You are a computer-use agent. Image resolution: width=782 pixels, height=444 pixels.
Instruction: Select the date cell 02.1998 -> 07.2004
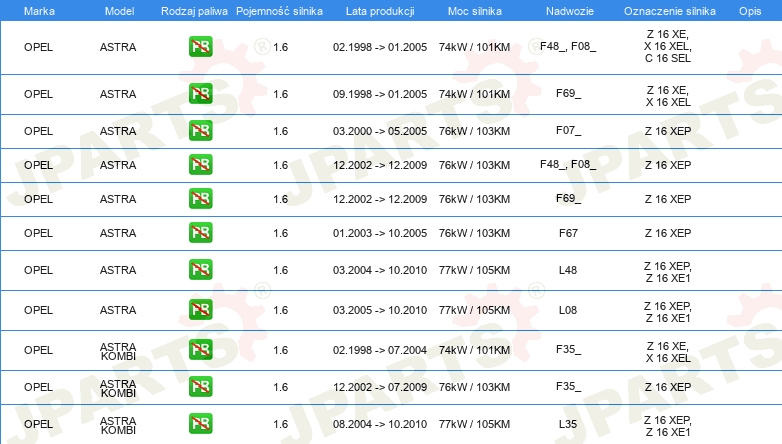pyautogui.click(x=380, y=350)
